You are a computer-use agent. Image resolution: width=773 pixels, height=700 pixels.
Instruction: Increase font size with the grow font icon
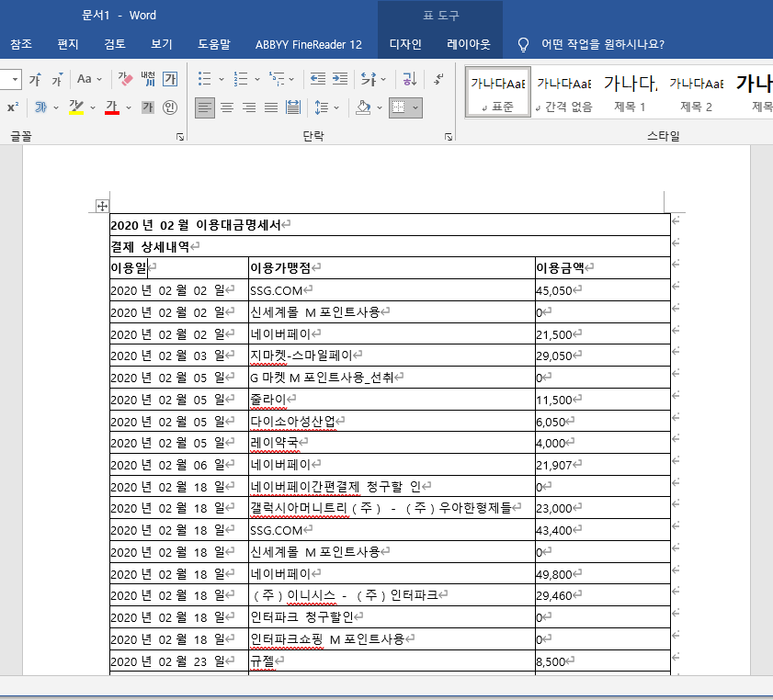point(35,79)
